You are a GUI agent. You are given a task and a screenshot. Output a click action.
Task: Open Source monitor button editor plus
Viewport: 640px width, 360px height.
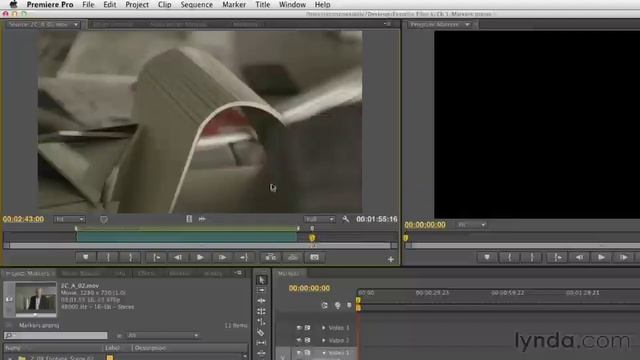coord(391,259)
